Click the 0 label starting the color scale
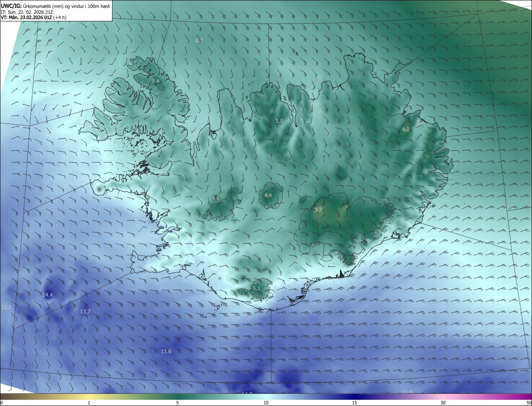 click(x=2, y=403)
